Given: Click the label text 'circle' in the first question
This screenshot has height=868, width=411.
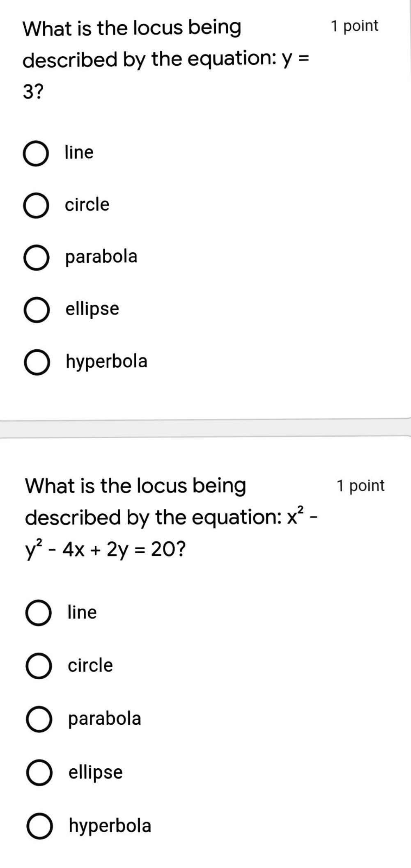Looking at the screenshot, I should 87,205.
